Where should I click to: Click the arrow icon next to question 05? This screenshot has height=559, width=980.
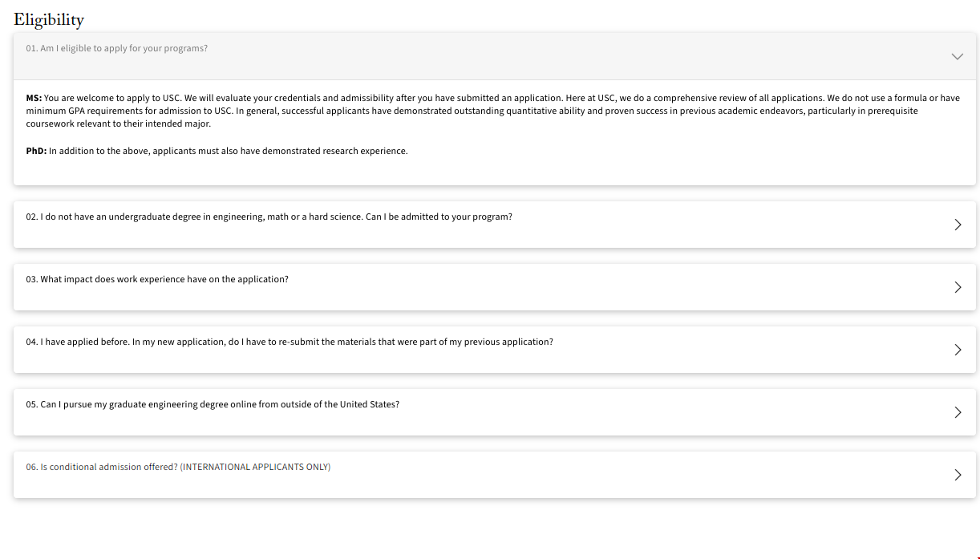958,412
